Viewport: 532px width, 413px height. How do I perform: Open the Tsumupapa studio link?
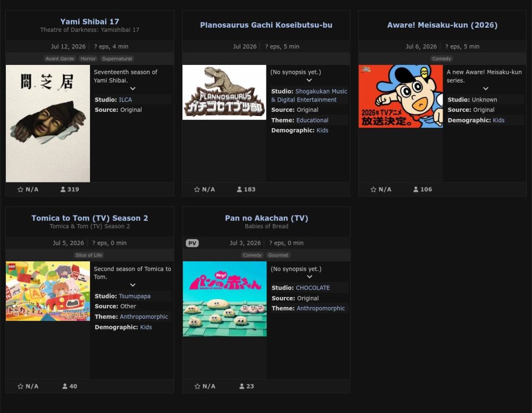(x=135, y=296)
